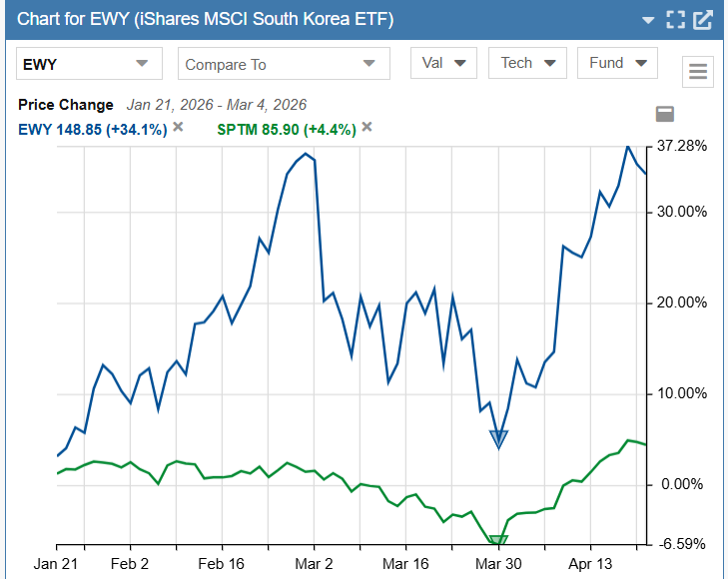Expand the Val menu
The height and width of the screenshot is (579, 728).
coord(443,63)
